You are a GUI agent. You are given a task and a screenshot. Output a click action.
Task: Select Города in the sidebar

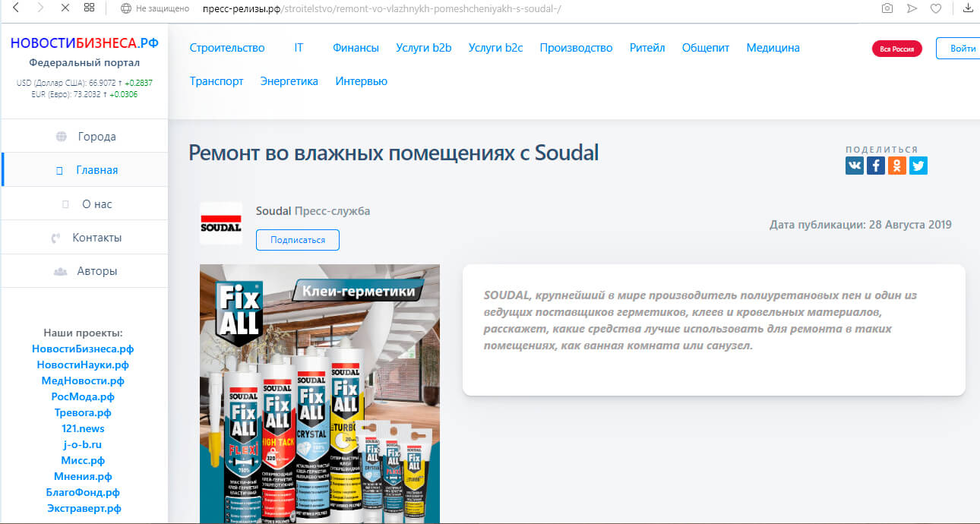tap(84, 137)
